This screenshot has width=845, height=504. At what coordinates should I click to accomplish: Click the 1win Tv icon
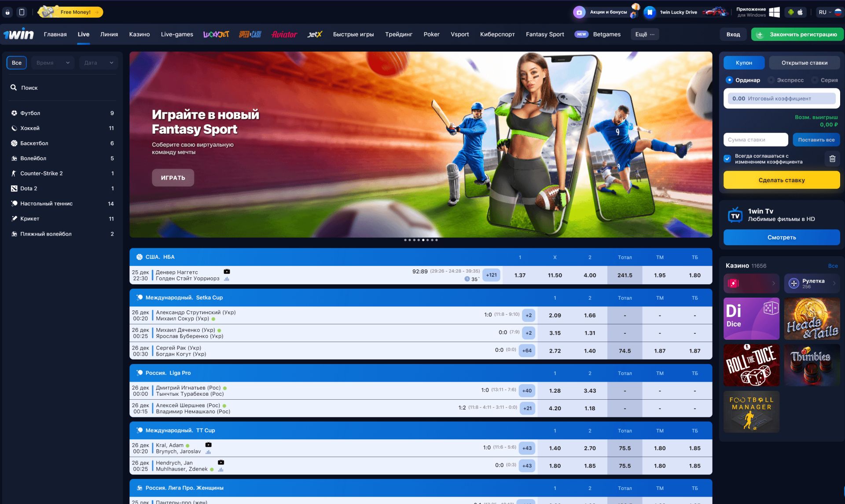tap(735, 215)
